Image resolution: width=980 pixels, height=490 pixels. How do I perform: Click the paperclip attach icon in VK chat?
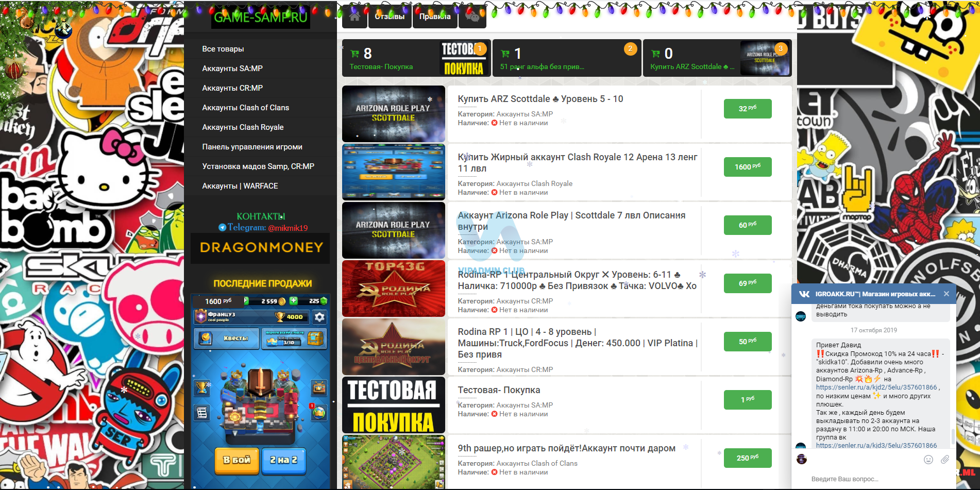[x=944, y=459]
